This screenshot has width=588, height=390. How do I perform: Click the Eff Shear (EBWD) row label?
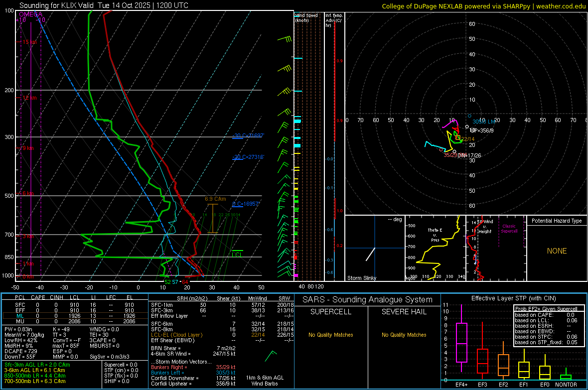(x=173, y=340)
